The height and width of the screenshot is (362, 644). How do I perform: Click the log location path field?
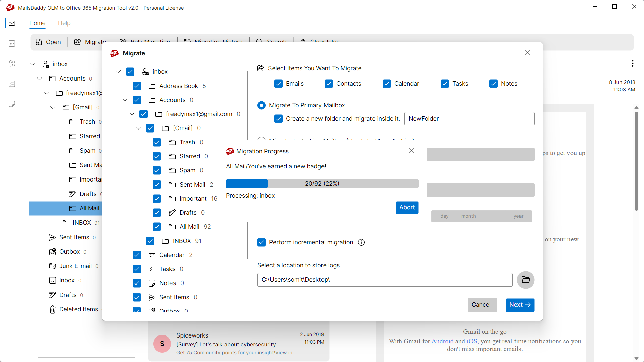click(x=385, y=280)
